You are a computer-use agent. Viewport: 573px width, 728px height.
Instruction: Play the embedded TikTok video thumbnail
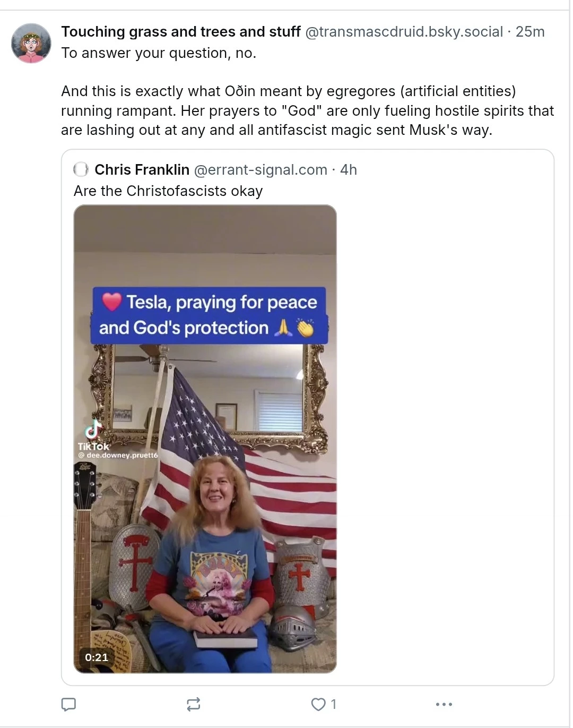coord(205,439)
